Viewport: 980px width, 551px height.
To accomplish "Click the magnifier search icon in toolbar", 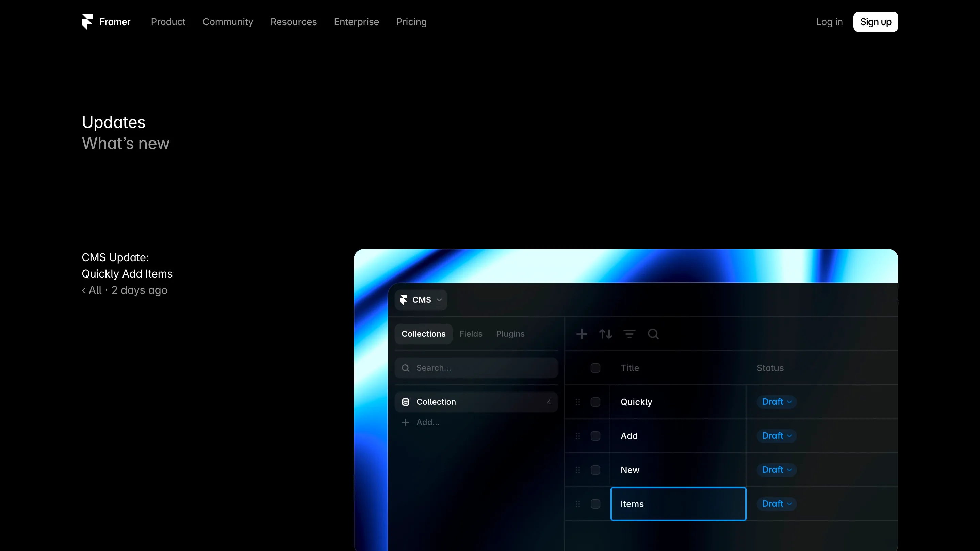I will [653, 334].
